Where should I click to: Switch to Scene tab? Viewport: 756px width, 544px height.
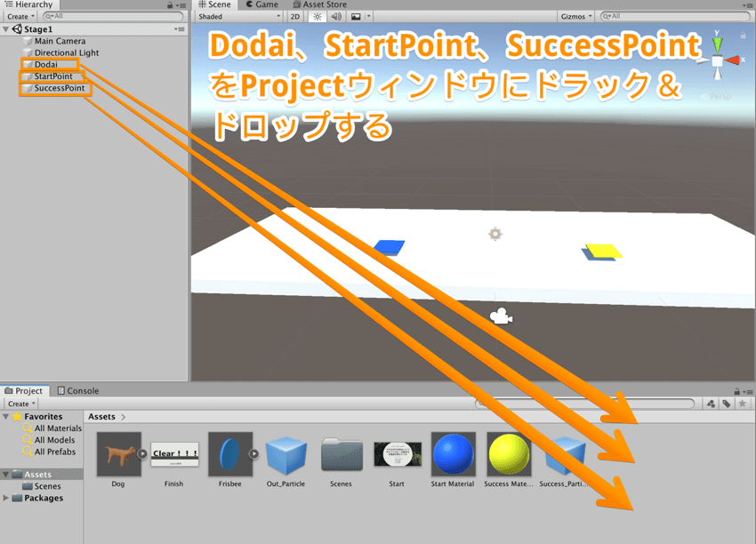(214, 4)
